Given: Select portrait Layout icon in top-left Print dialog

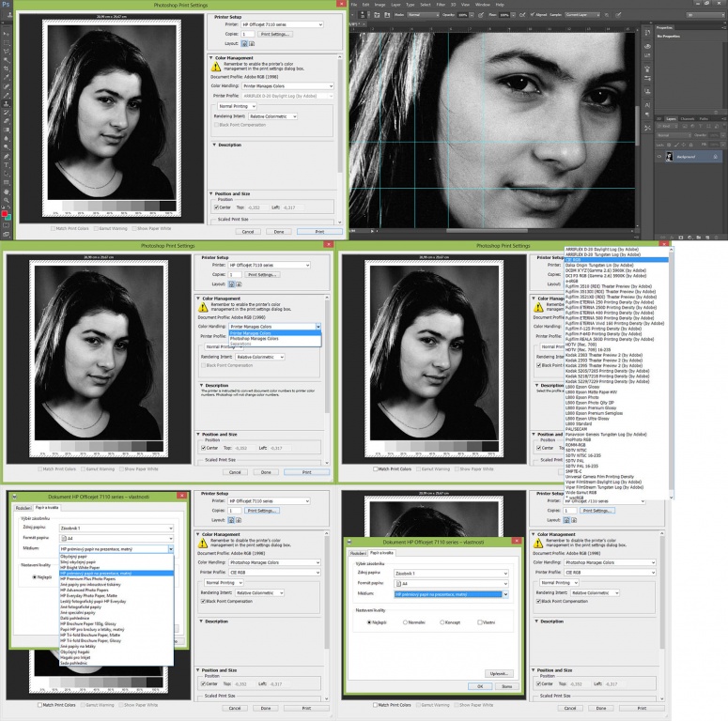Looking at the screenshot, I should 244,43.
